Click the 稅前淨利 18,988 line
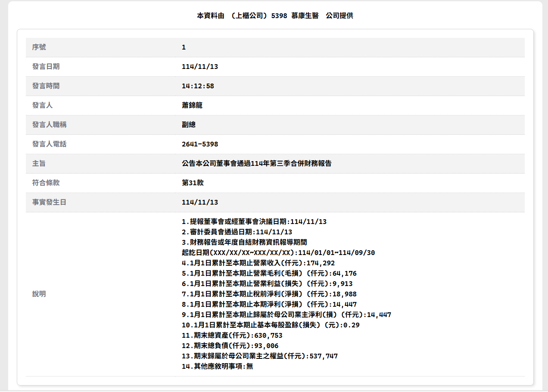This screenshot has width=548, height=392. pos(269,294)
